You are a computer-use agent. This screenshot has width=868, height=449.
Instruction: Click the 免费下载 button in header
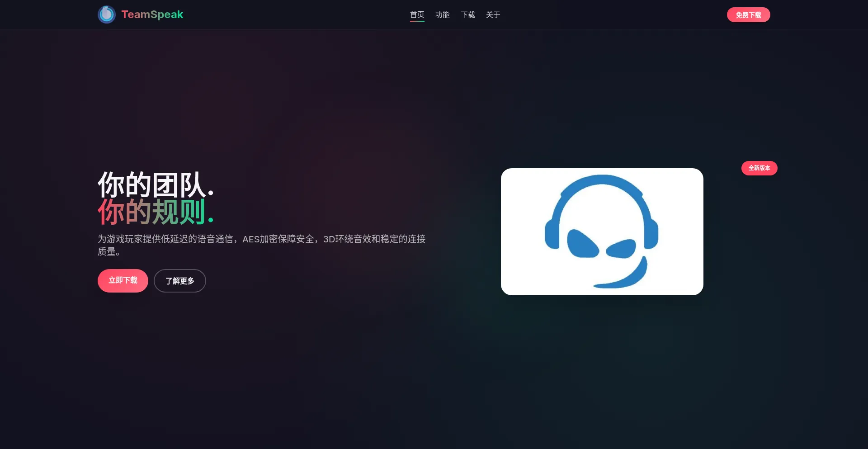tap(748, 15)
